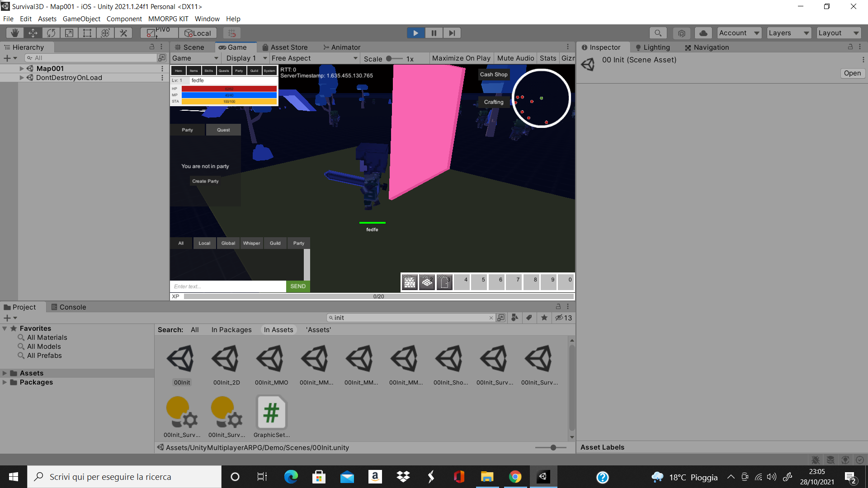Open the Unity search magnifier icon

point(658,33)
